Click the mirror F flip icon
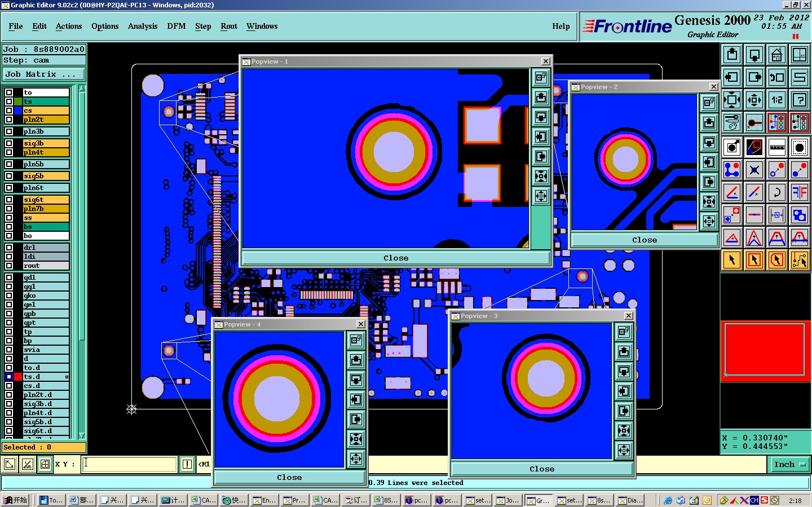This screenshot has width=812, height=507. click(x=800, y=192)
